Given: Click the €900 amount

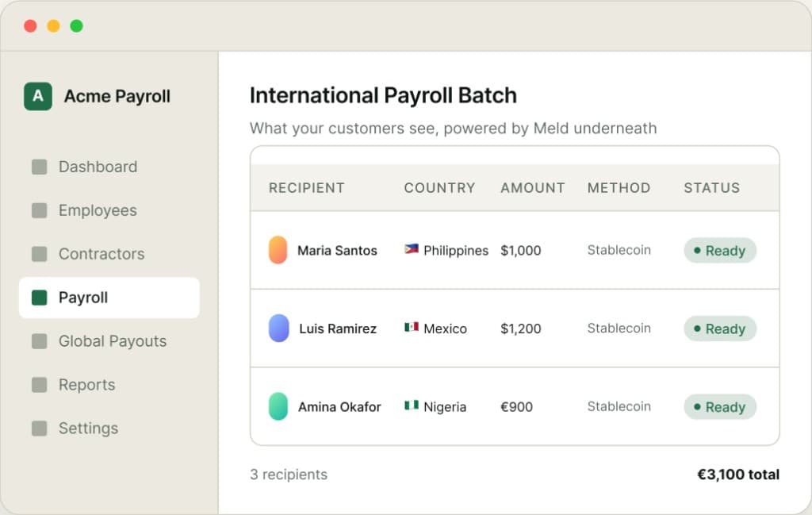Looking at the screenshot, I should (516, 407).
